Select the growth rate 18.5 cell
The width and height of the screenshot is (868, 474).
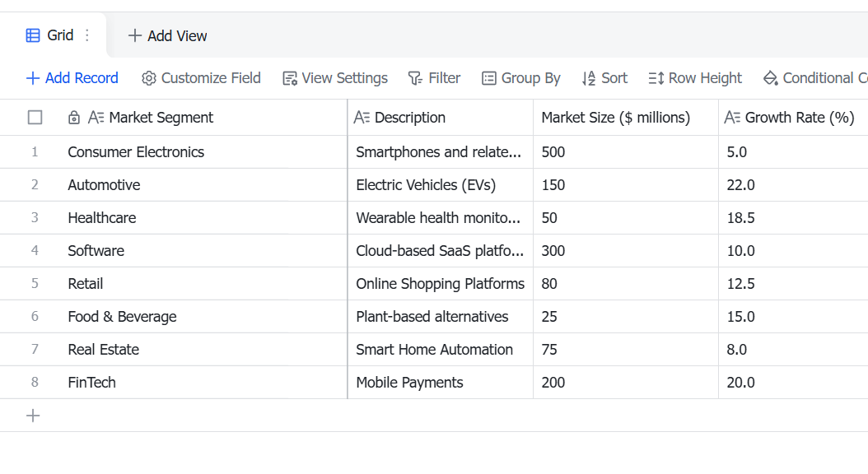(793, 218)
